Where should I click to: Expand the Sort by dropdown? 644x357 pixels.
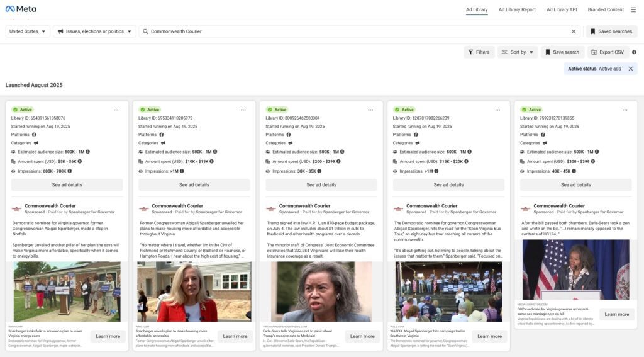point(518,52)
